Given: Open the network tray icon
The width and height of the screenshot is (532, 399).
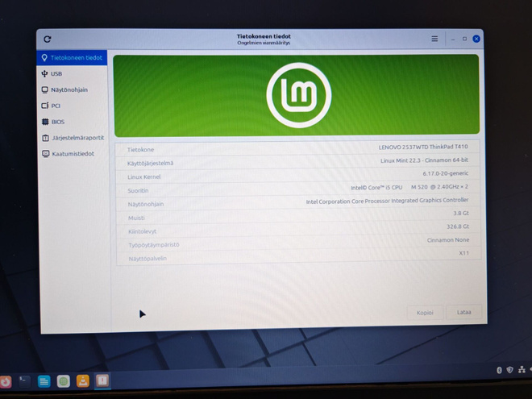Looking at the screenshot, I should 522,369.
